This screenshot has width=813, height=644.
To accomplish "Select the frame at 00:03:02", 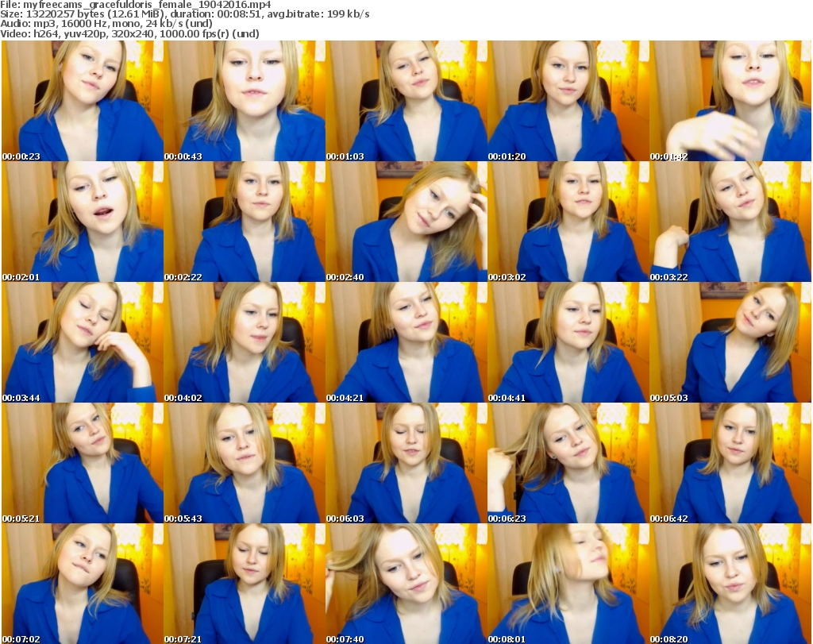I will coord(568,222).
